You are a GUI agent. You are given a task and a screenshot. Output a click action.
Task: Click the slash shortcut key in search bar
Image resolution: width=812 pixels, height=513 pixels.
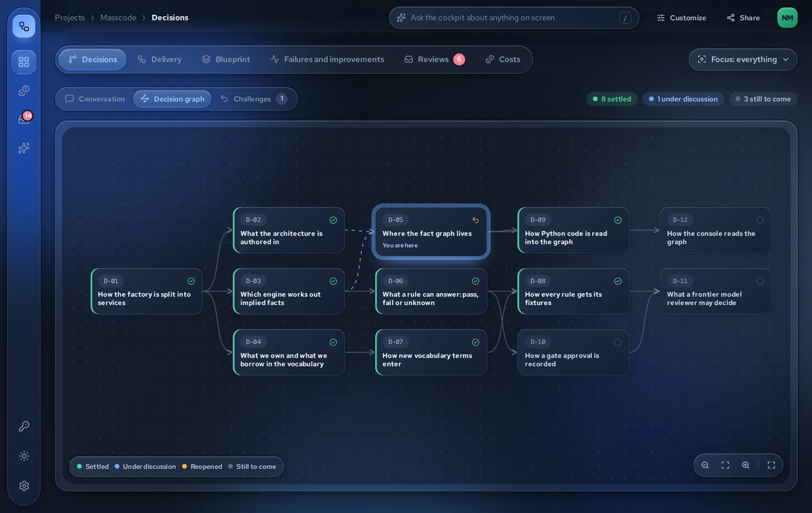(625, 18)
